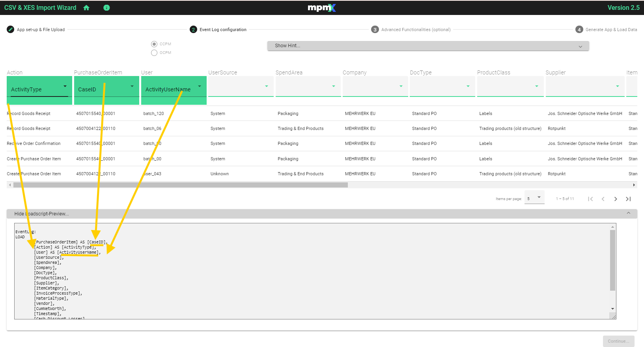Jump to last page of table
644x347 pixels.
pos(628,199)
